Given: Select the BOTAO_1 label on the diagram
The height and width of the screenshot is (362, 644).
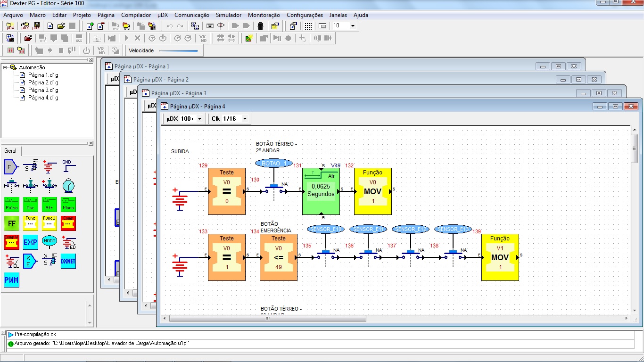Looking at the screenshot, I should 274,163.
